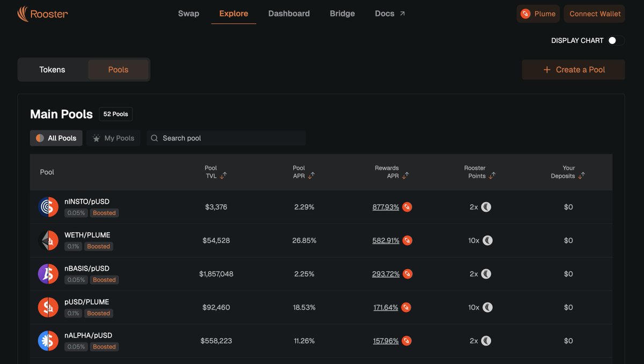
Task: Click the search magnifier icon
Action: click(x=154, y=138)
